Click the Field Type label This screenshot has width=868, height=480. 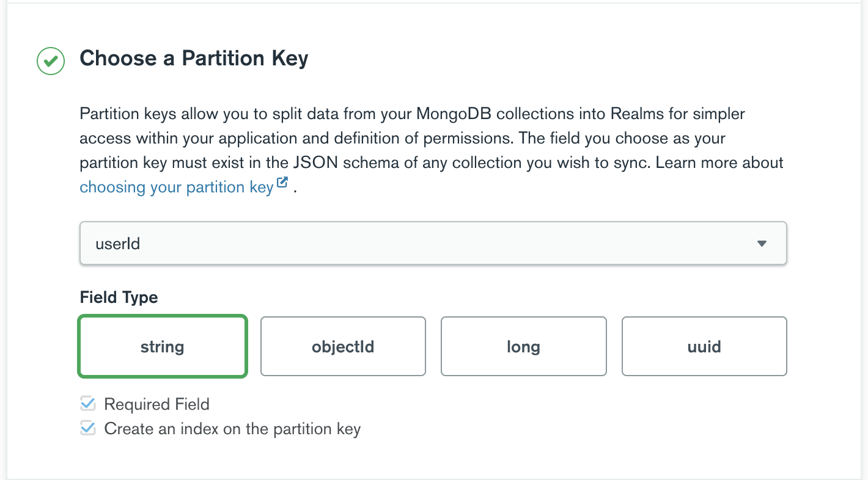pos(119,297)
